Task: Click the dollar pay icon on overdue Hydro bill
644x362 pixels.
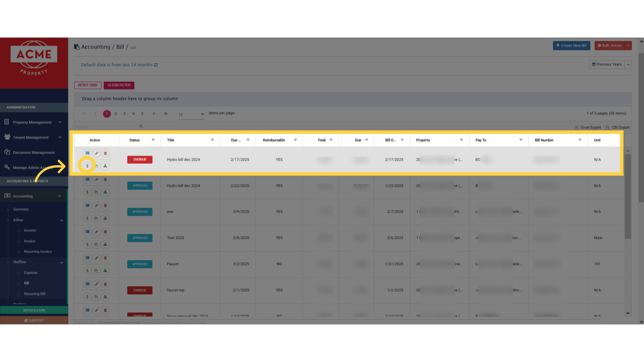Action: [87, 166]
